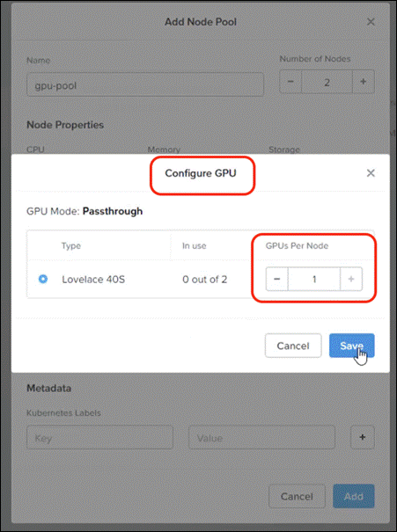Save the GPU configuration

click(352, 346)
